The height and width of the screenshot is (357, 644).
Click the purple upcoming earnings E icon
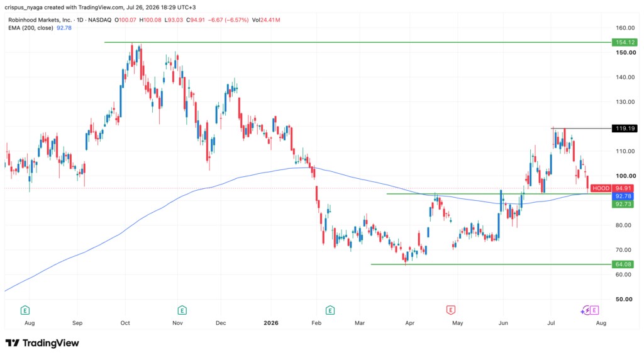[594, 310]
